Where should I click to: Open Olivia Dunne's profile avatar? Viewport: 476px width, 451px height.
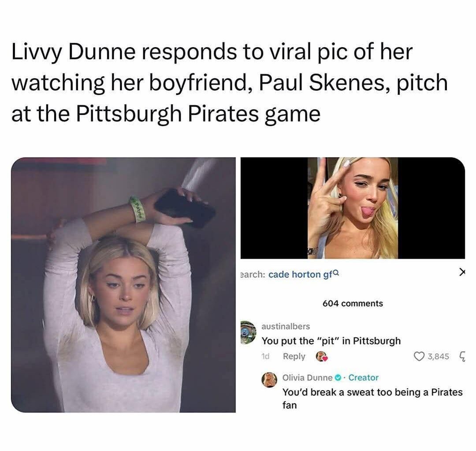[x=269, y=380]
